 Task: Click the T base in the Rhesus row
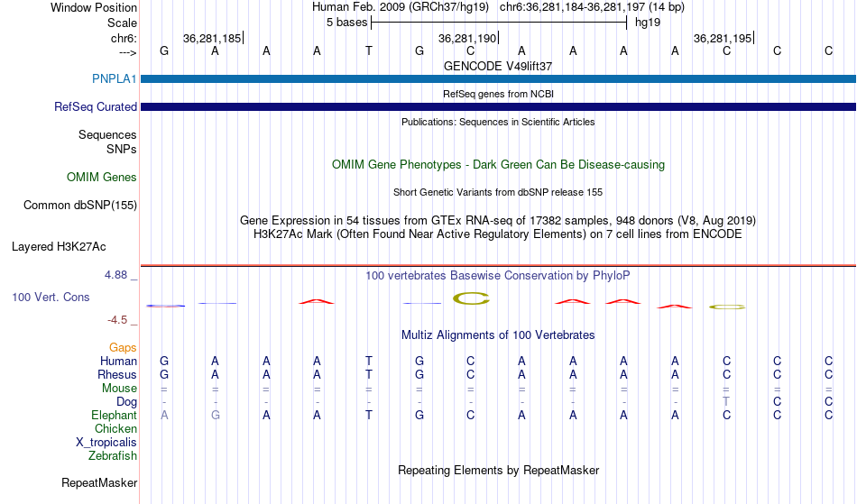point(369,374)
